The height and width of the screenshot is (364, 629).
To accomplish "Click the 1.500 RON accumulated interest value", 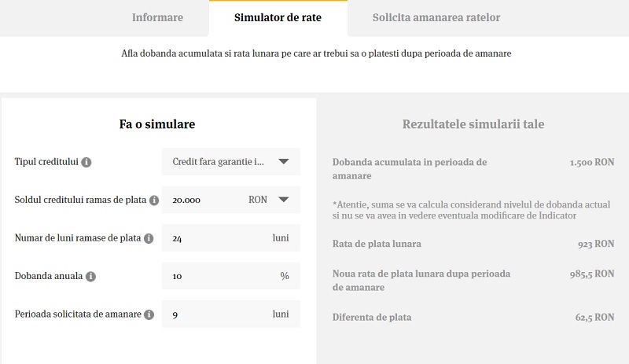I will pos(592,162).
